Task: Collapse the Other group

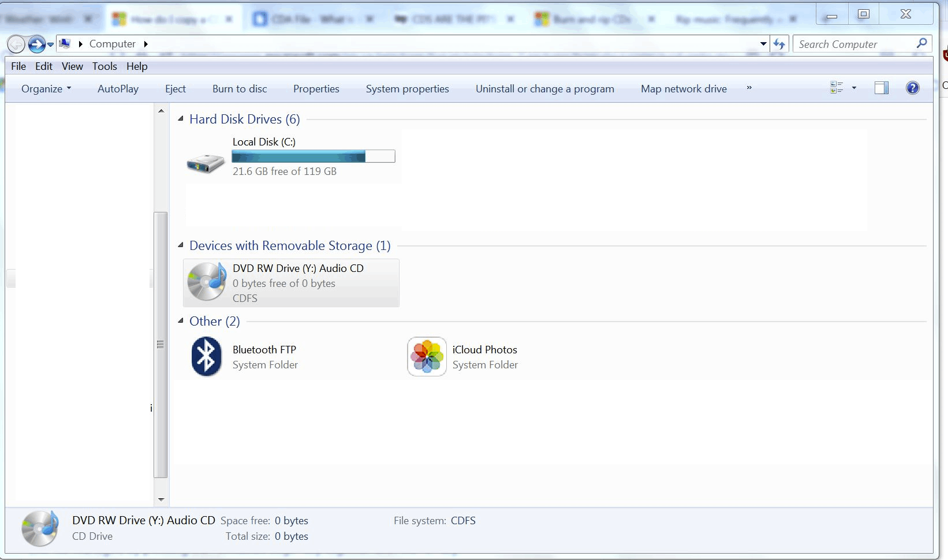Action: tap(181, 321)
